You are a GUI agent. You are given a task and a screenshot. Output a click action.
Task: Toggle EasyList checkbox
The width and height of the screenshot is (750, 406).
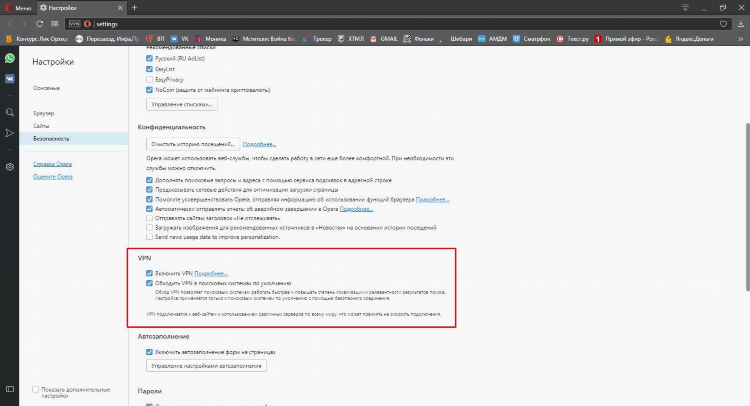(x=149, y=69)
